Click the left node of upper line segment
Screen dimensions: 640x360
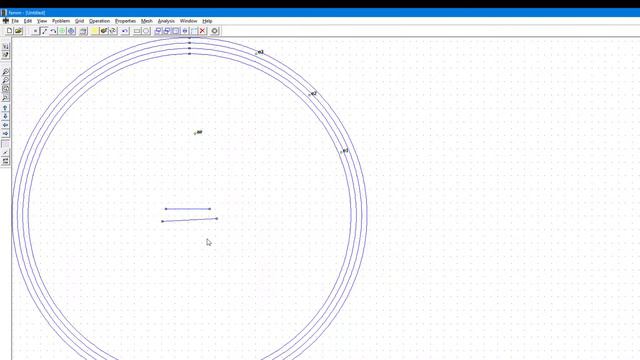click(x=166, y=209)
